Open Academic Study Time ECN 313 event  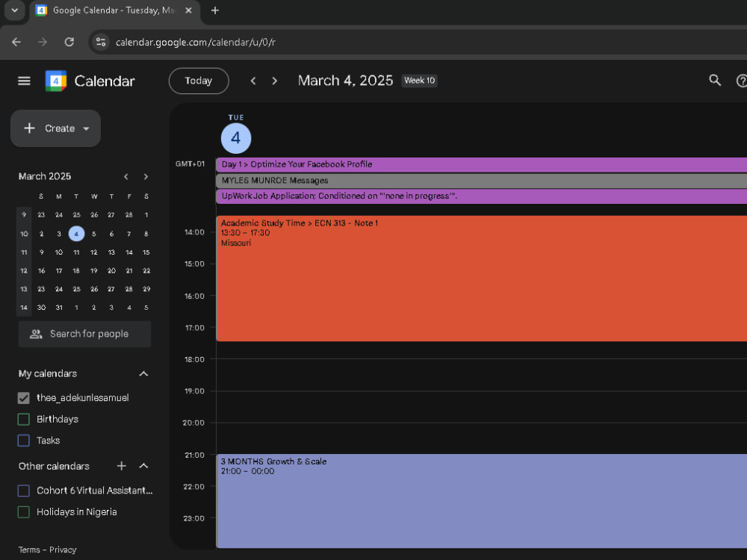point(481,279)
